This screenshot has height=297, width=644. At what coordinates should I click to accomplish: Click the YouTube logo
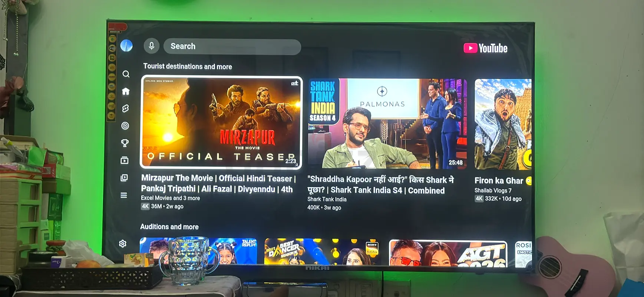[486, 48]
